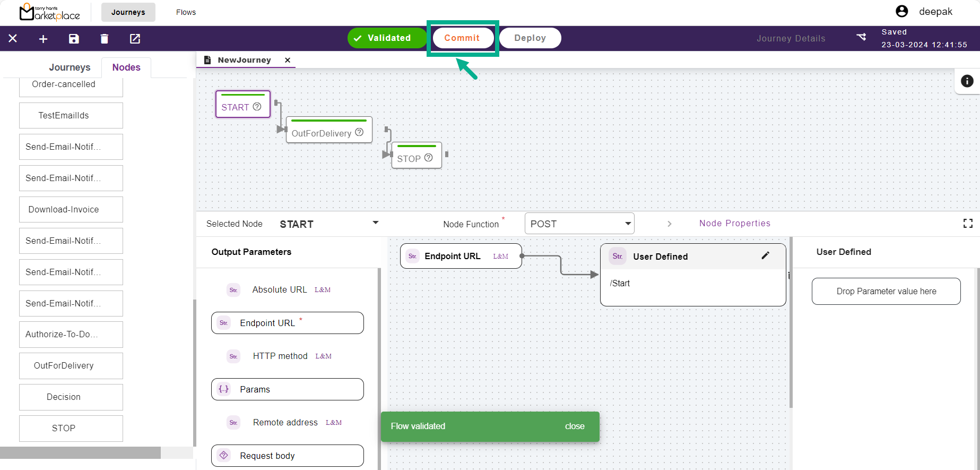Screen dimensions: 980x470
Task: Expand the Selected Node START dropdown
Action: [x=376, y=223]
